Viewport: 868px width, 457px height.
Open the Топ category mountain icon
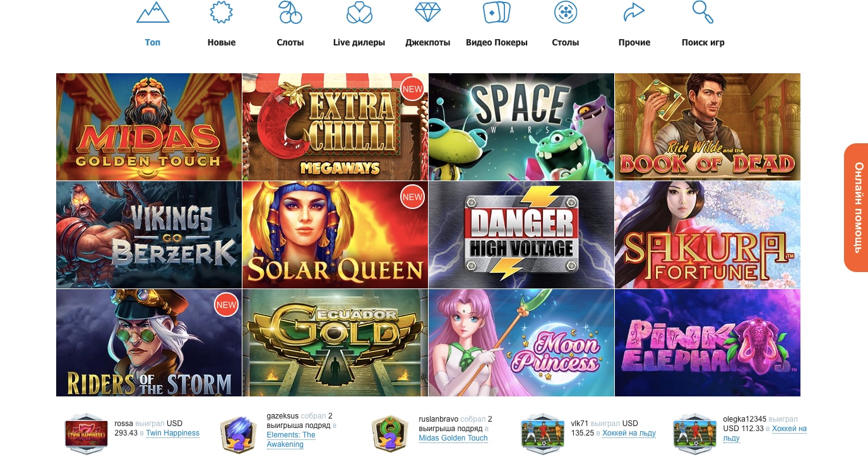153,12
